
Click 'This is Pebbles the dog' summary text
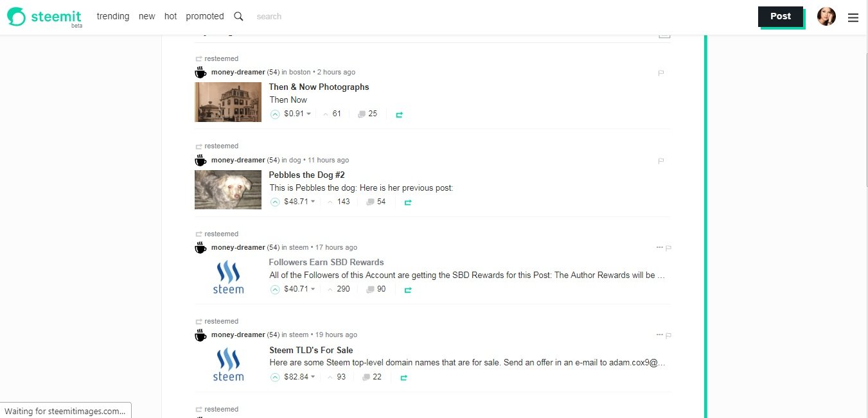[x=361, y=188]
